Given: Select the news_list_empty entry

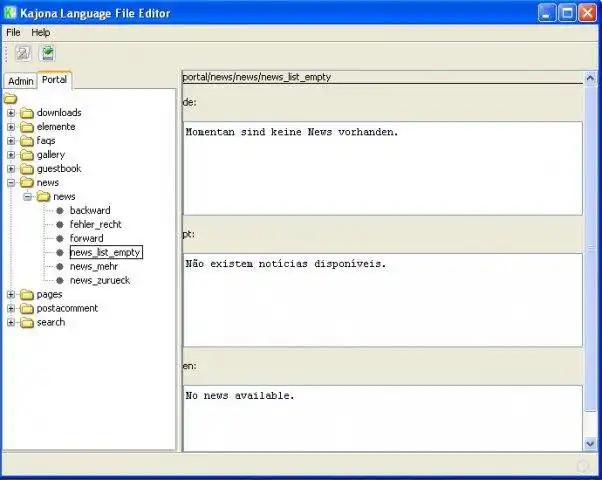Looking at the screenshot, I should point(106,252).
